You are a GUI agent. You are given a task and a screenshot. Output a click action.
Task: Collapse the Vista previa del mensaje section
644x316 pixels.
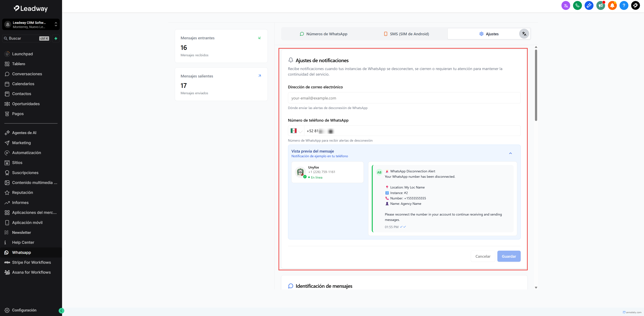(510, 153)
